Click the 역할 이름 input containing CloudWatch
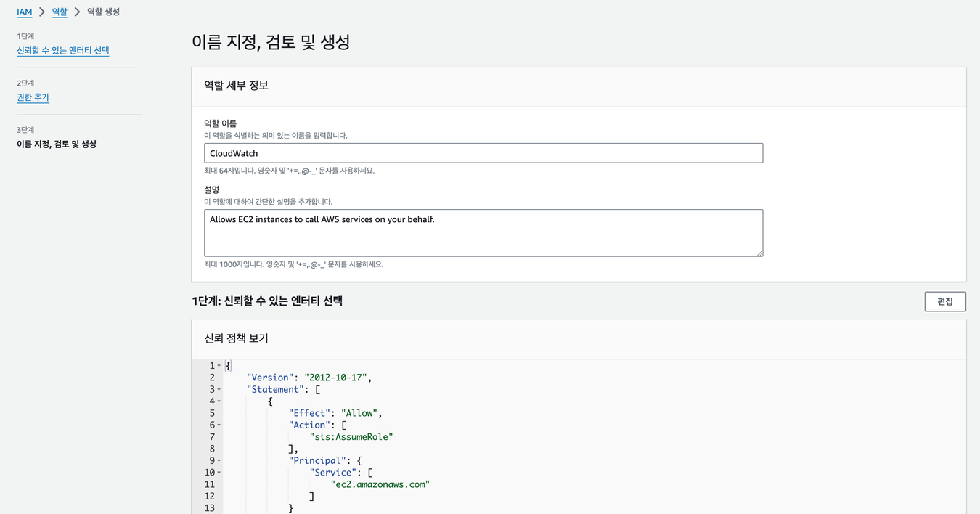980x514 pixels. coord(483,153)
